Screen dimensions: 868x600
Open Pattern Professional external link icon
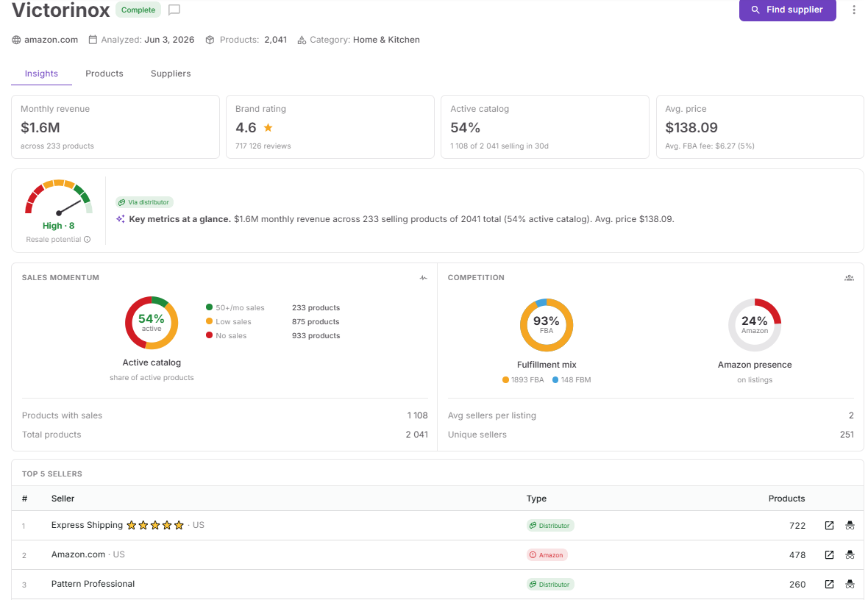(x=829, y=584)
